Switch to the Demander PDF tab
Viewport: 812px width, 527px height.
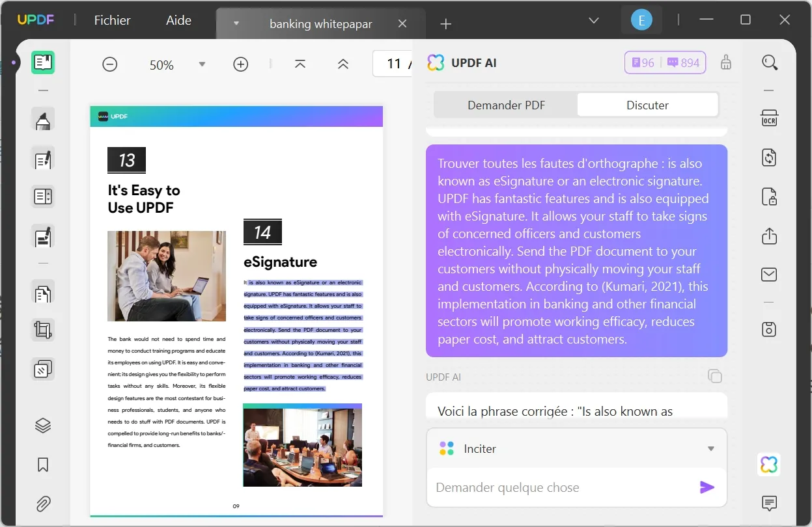506,105
